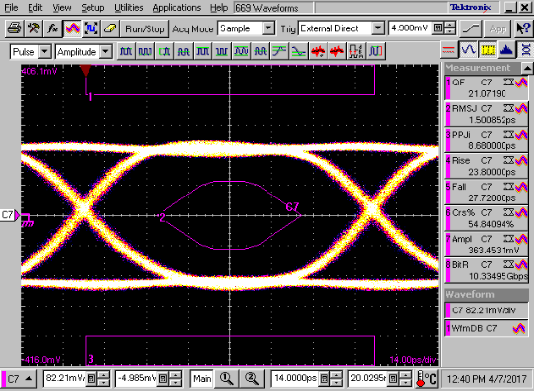Image resolution: width=535 pixels, height=392 pixels.
Task: Click the Main timebase button
Action: pyautogui.click(x=202, y=378)
